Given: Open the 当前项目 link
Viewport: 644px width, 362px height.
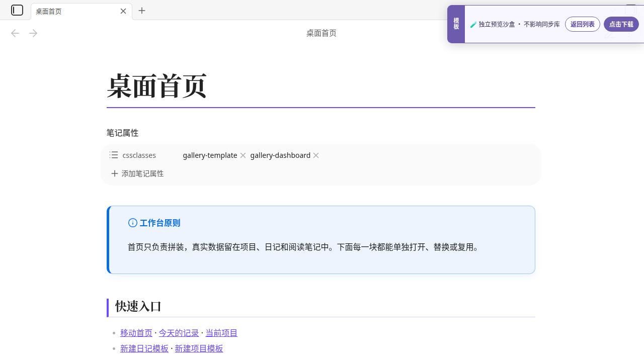Looking at the screenshot, I should 221,333.
